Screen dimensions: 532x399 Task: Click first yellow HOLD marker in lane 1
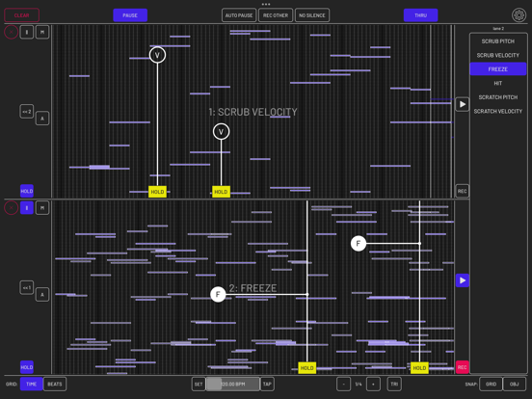pyautogui.click(x=157, y=192)
